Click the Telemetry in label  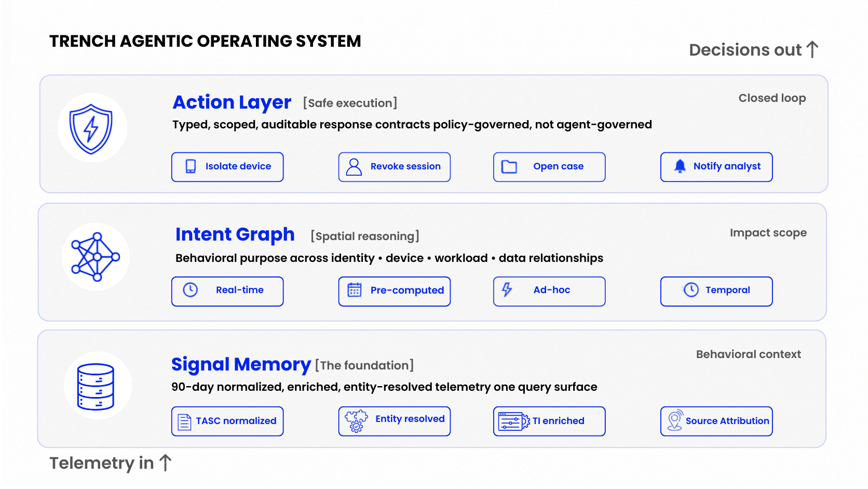[102, 462]
